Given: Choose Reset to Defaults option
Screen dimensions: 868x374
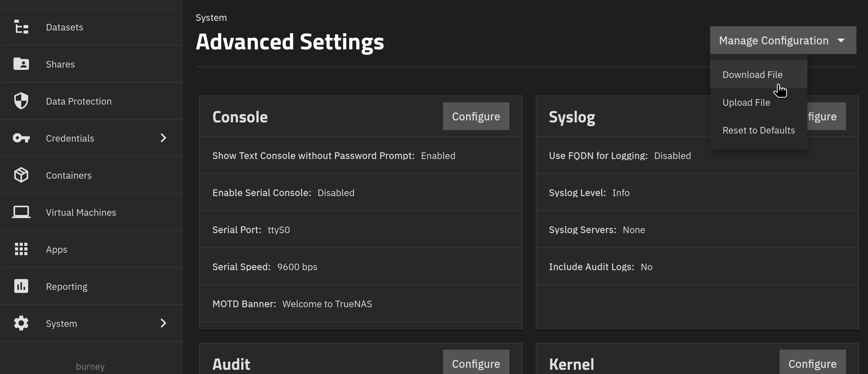Looking at the screenshot, I should [x=758, y=130].
